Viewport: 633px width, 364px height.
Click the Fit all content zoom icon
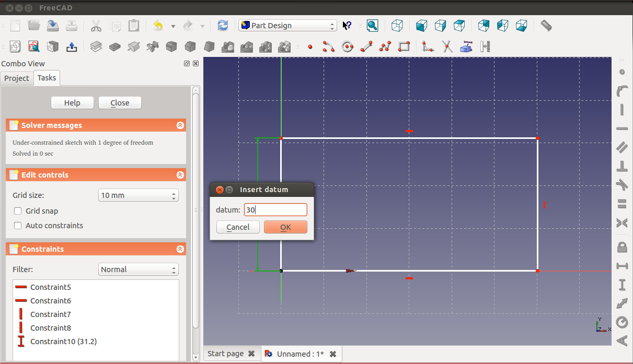(x=372, y=26)
